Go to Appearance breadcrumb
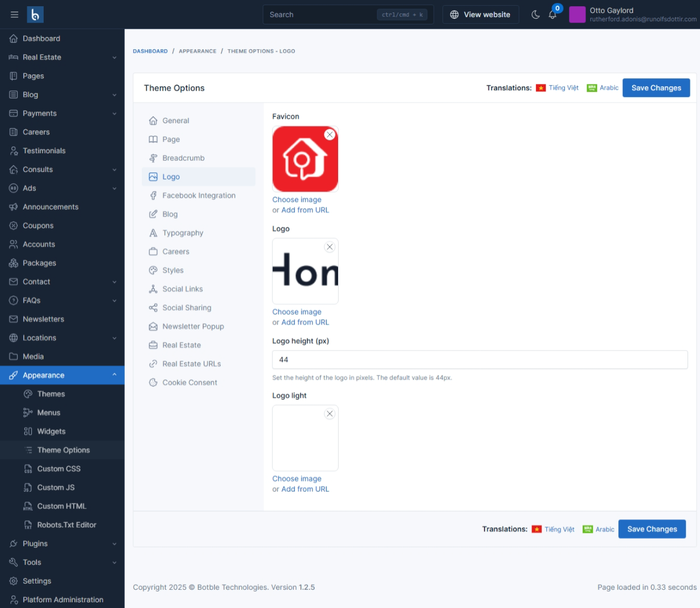Viewport: 700px width, 608px height. coord(197,51)
